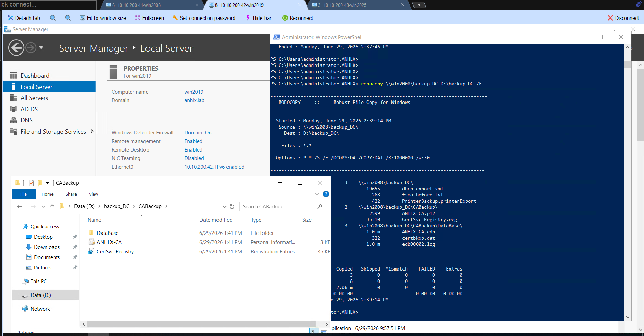
Task: Click NIC Teaming Disabled link
Action: pos(194,158)
